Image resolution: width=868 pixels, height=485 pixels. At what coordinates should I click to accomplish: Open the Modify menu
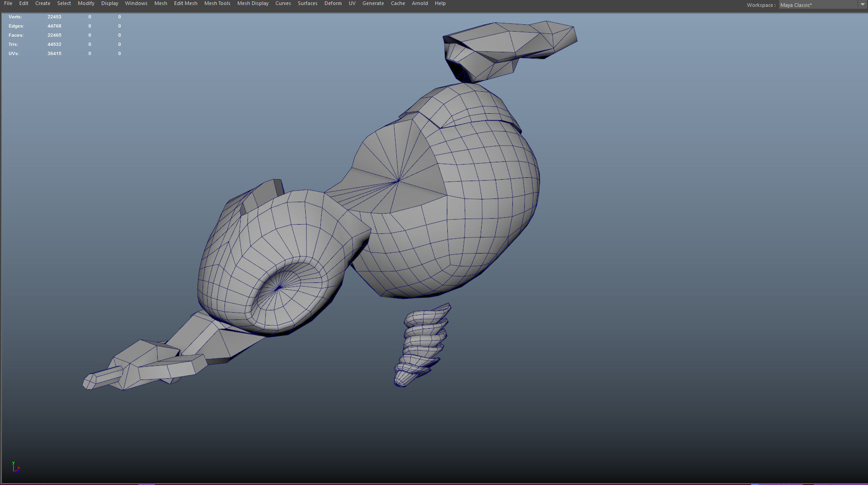pyautogui.click(x=86, y=4)
